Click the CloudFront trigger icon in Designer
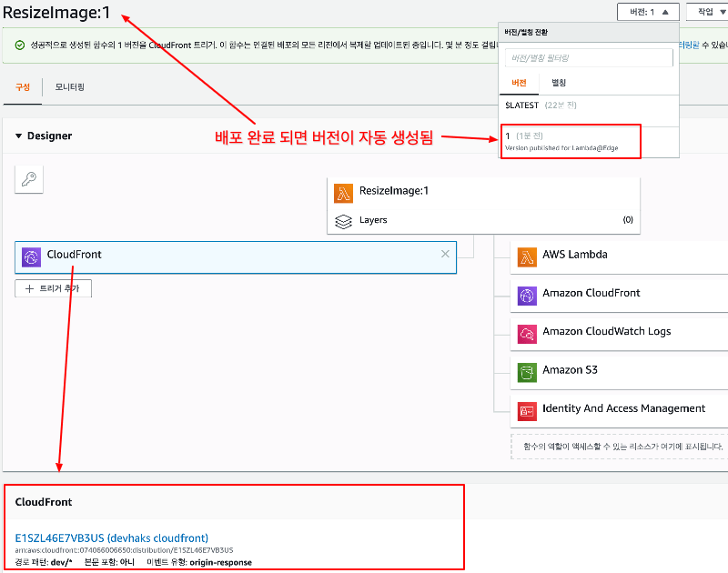This screenshot has width=728, height=573. click(x=30, y=257)
